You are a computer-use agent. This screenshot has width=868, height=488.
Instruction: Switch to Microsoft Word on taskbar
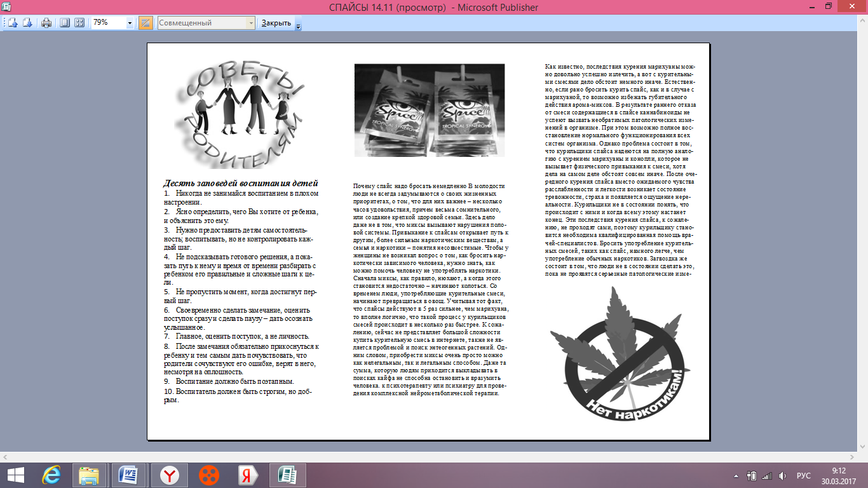click(129, 475)
